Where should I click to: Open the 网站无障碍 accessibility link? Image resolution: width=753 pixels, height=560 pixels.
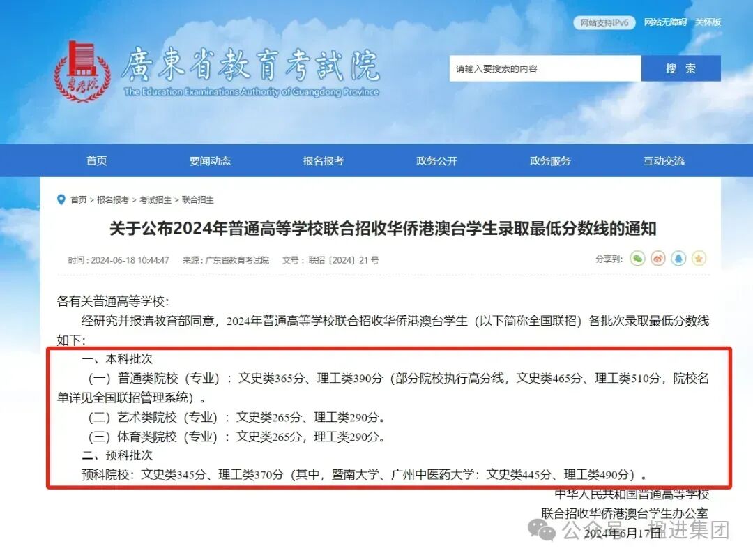(665, 22)
